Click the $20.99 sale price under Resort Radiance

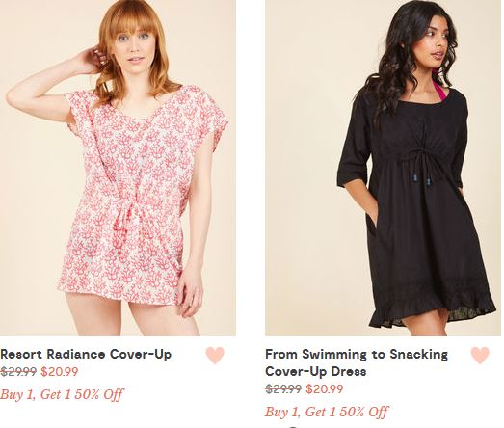tap(60, 372)
